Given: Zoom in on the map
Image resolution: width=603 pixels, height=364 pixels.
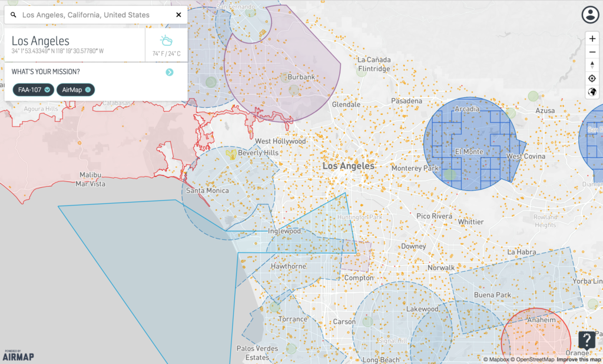Looking at the screenshot, I should (592, 39).
